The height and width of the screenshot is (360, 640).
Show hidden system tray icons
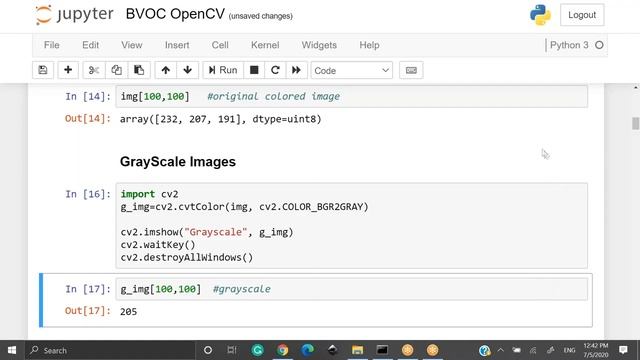(500, 350)
